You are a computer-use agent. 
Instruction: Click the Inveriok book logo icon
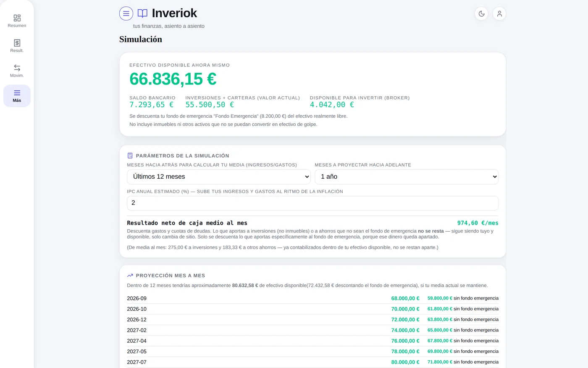tap(142, 13)
